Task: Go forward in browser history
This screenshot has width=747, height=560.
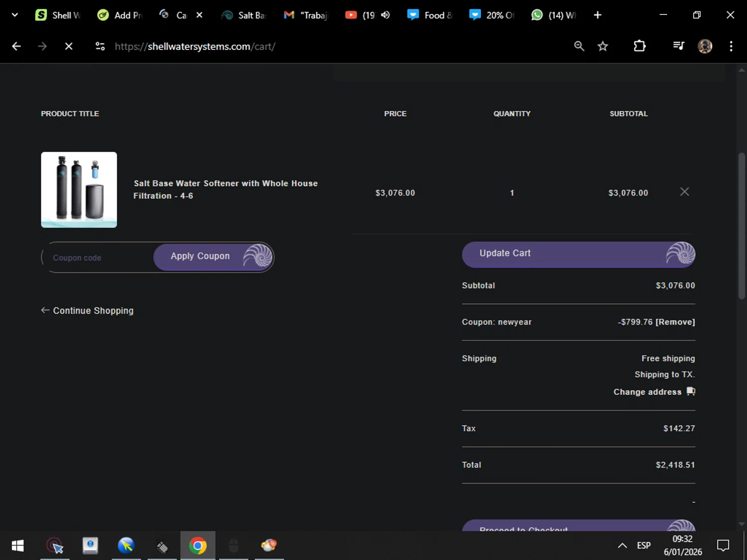Action: 42,46
